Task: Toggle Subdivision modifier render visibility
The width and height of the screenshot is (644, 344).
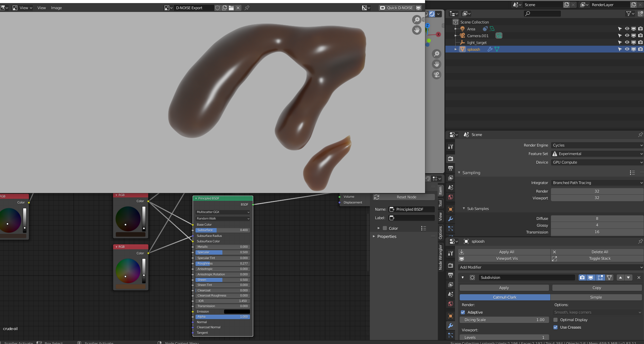Action: [x=582, y=278]
